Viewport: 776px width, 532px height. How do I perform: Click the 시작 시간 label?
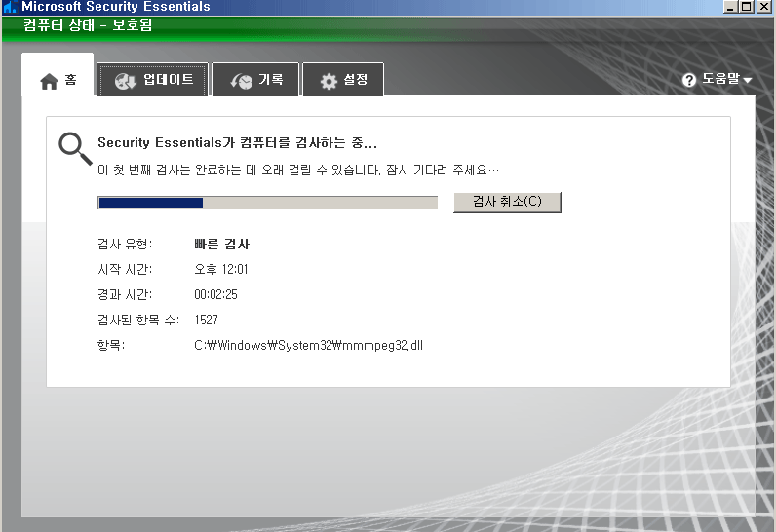pyautogui.click(x=125, y=269)
